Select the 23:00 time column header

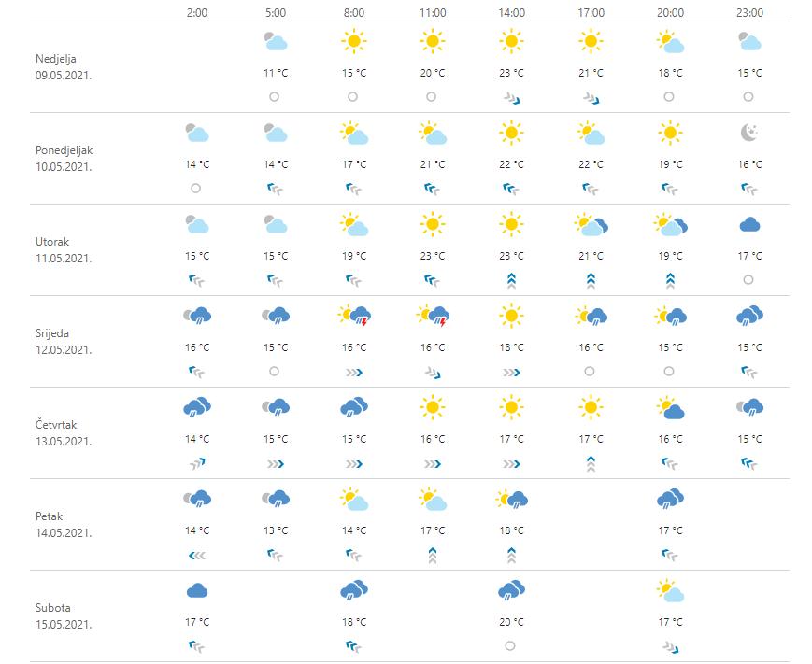748,12
